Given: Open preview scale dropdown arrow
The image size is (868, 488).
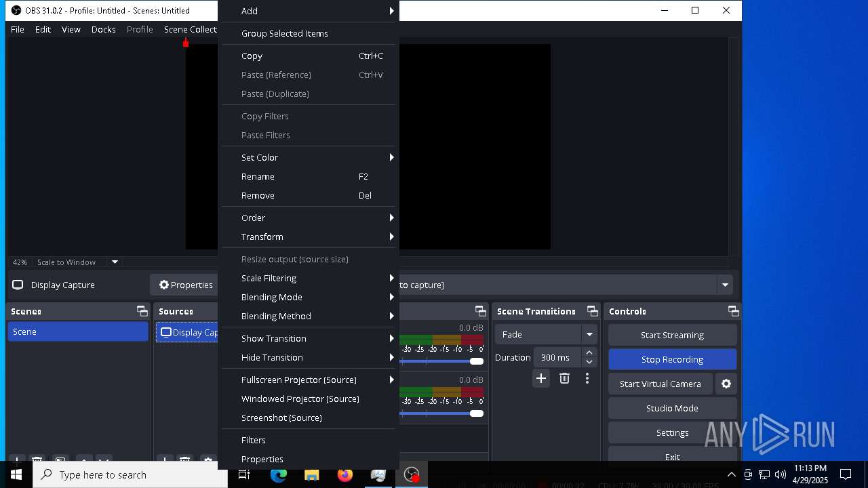Looking at the screenshot, I should click(x=115, y=262).
